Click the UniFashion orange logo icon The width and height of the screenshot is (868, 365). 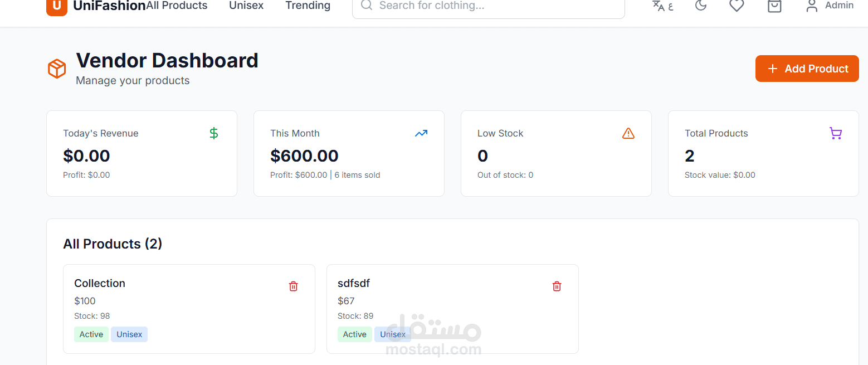click(x=57, y=6)
